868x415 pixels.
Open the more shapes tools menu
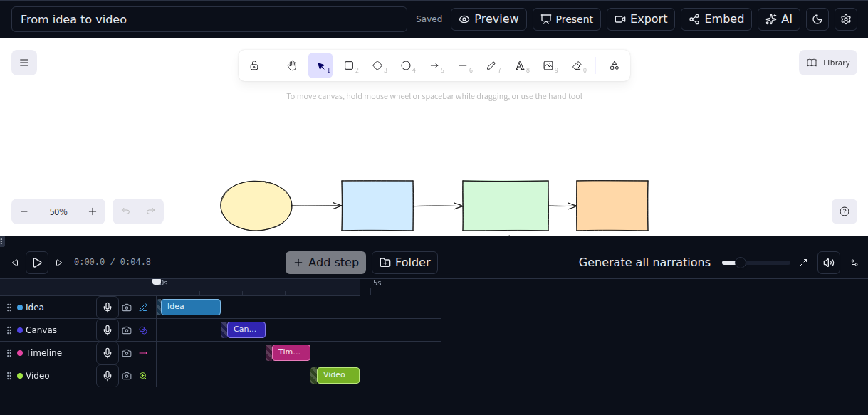[615, 65]
